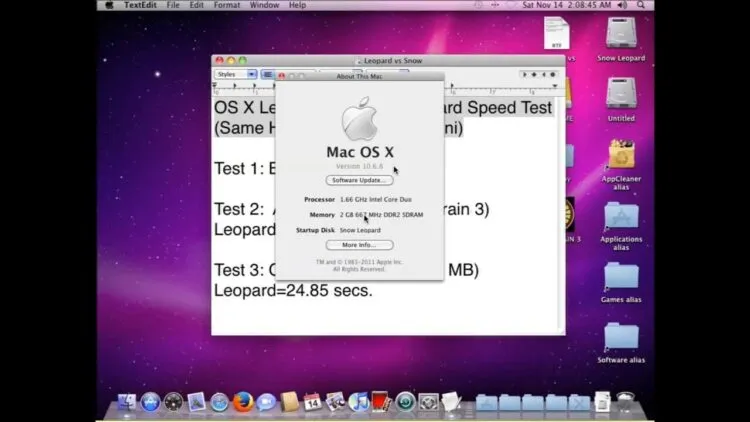Click the volume icon in menu bar

point(622,5)
